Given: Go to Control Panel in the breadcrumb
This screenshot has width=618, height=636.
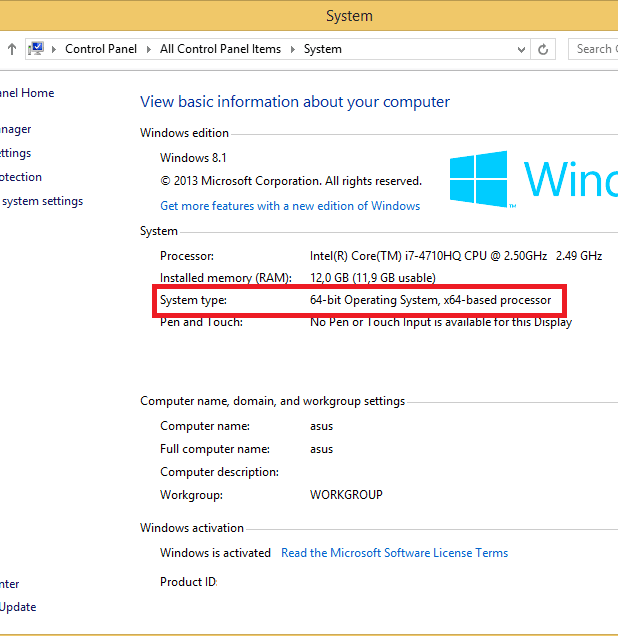Looking at the screenshot, I should (x=102, y=49).
